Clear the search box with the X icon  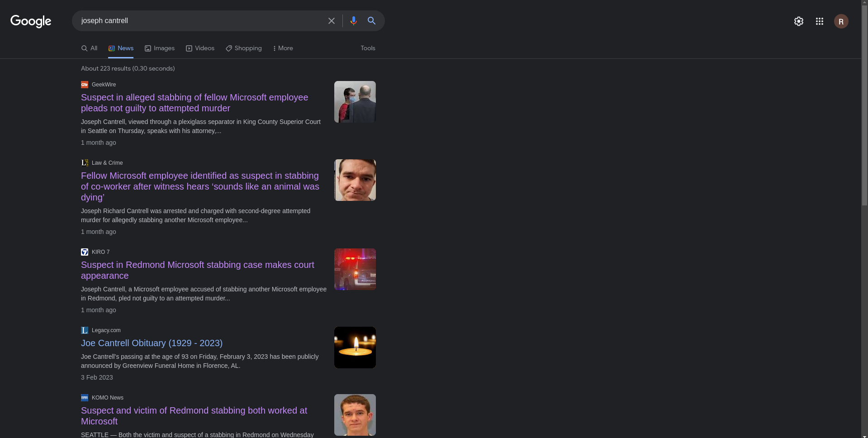point(332,21)
